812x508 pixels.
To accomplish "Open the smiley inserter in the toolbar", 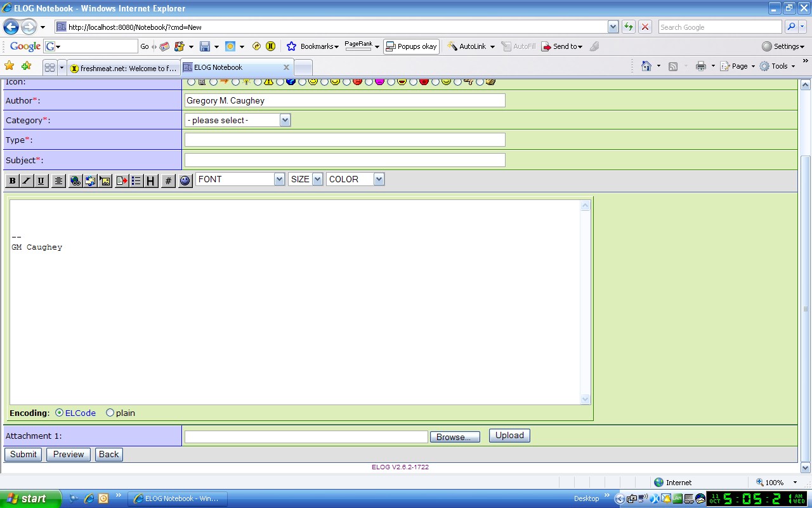I will point(185,181).
